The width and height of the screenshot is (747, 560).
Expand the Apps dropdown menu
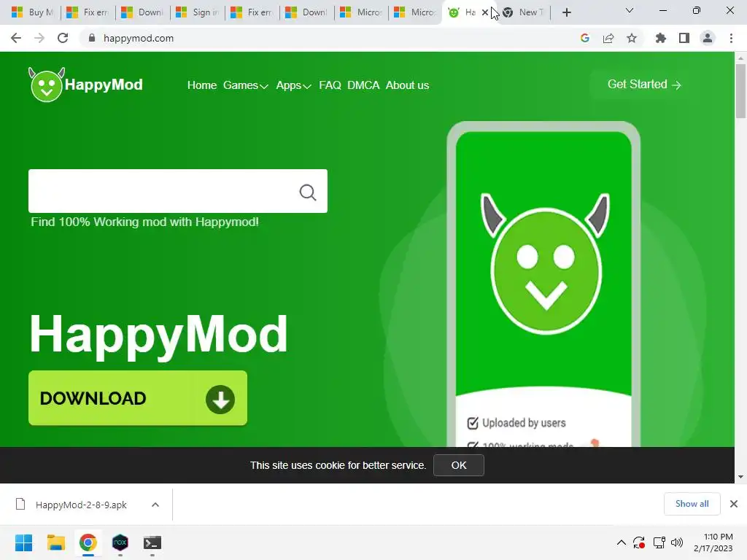[x=293, y=85]
